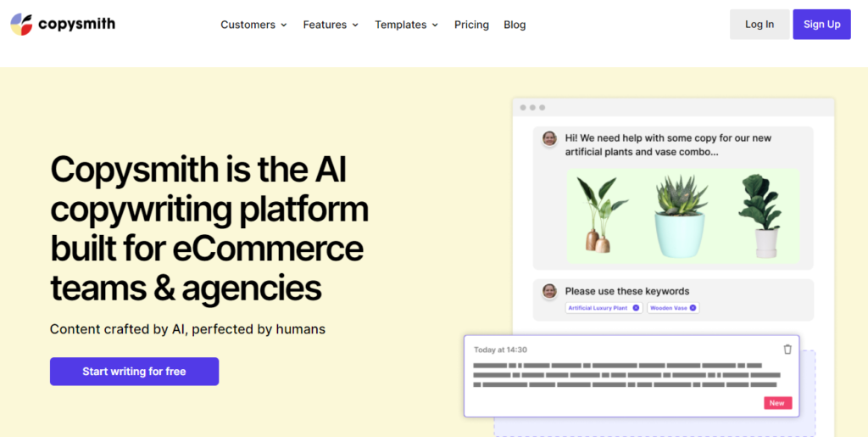The width and height of the screenshot is (868, 437).
Task: Click the Copysmith logo icon
Action: 22,25
